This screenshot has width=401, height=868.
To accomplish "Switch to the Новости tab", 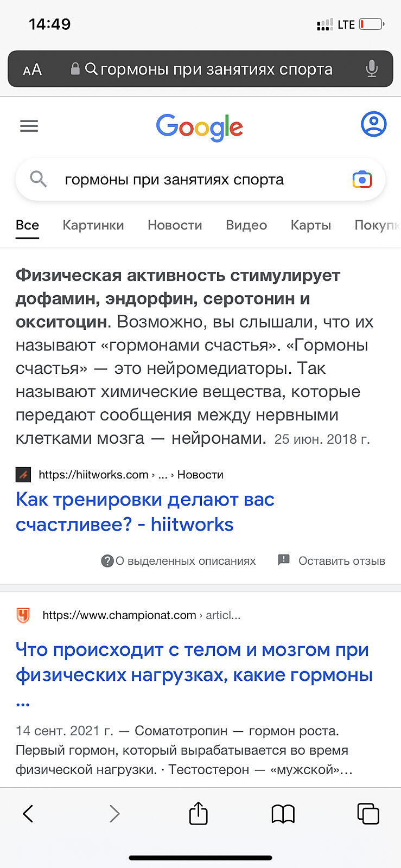I will pos(175,225).
